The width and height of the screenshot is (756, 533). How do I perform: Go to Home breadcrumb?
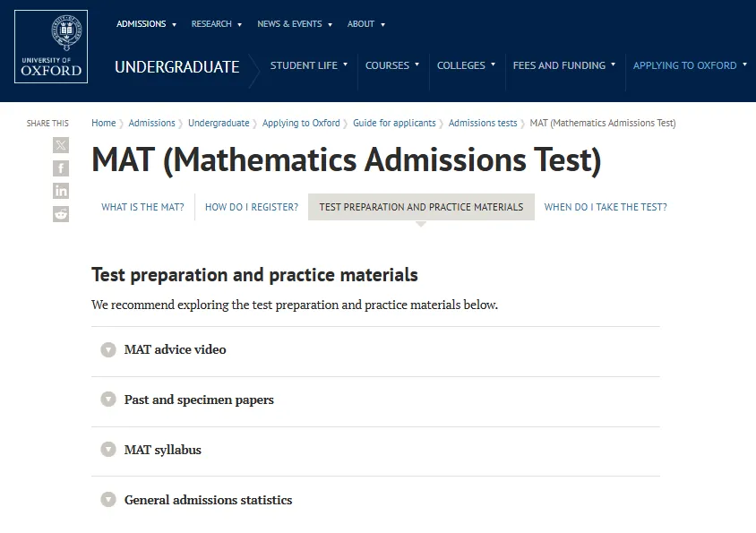tap(104, 123)
